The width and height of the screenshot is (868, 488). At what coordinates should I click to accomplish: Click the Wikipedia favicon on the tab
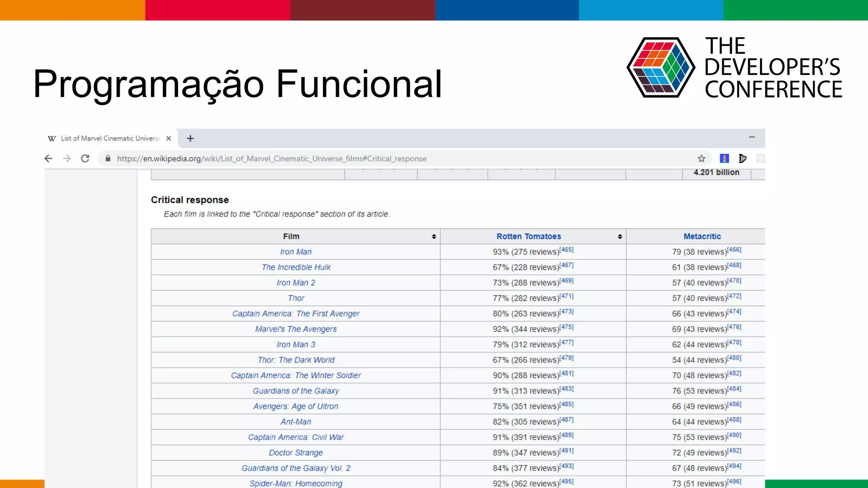[52, 139]
